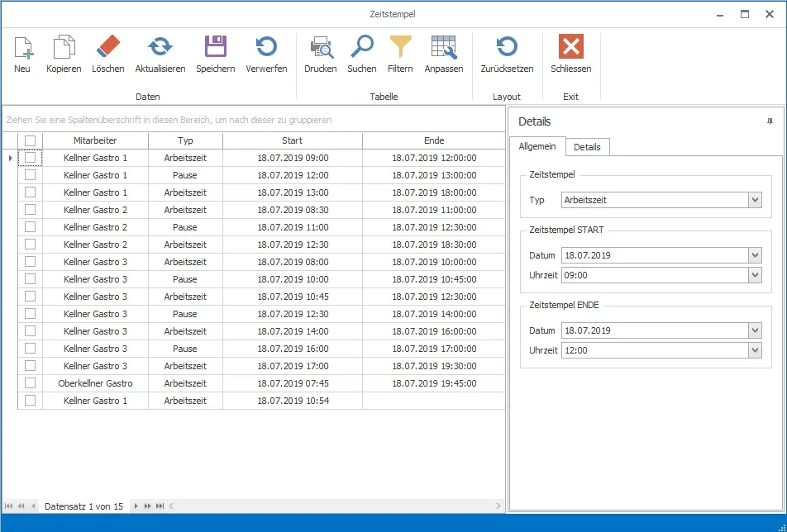Click the Neu (new record) icon
The width and height of the screenshot is (787, 532).
[22, 49]
